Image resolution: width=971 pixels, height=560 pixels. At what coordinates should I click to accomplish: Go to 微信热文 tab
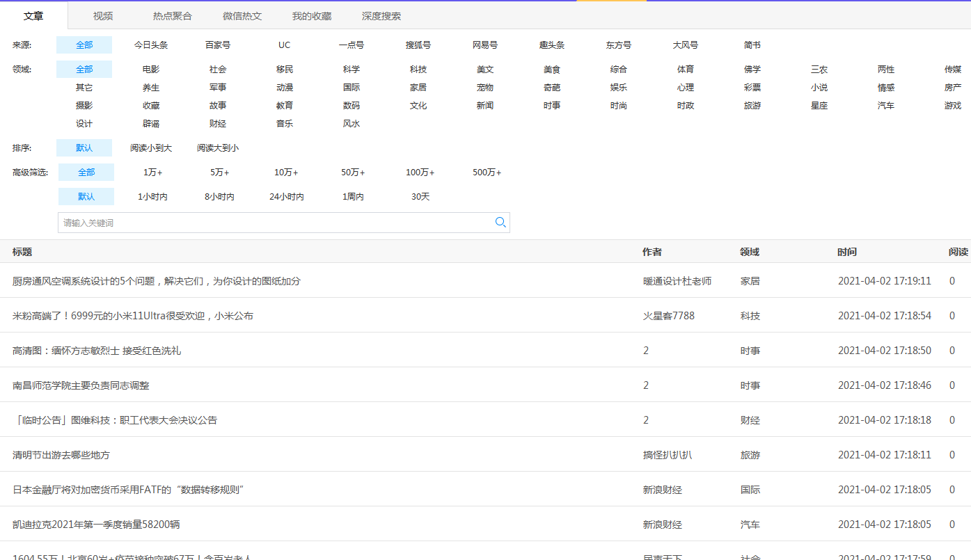click(x=242, y=16)
